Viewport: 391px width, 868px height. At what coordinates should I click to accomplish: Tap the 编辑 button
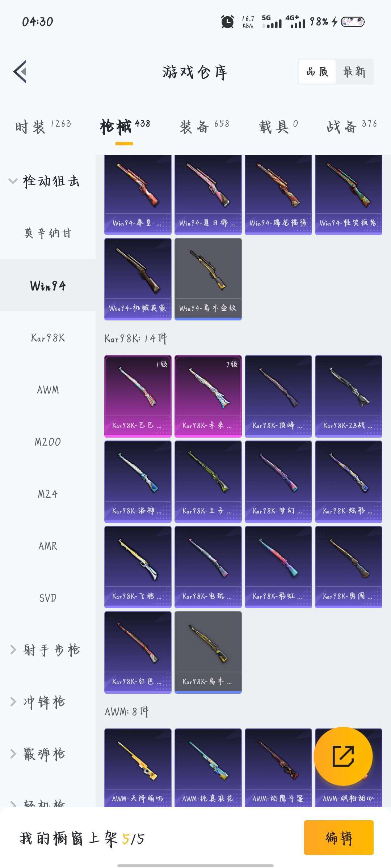point(339,838)
